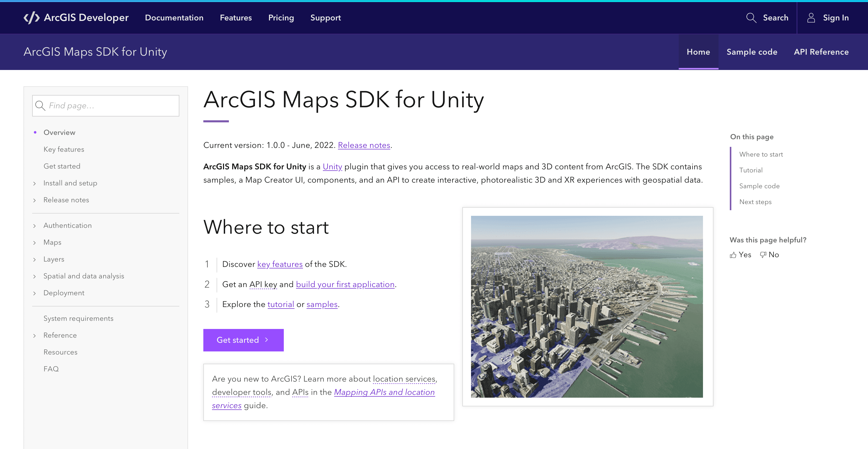Viewport: 868px width, 449px height.
Task: Expand the Layers sidebar chevron
Action: 34,259
